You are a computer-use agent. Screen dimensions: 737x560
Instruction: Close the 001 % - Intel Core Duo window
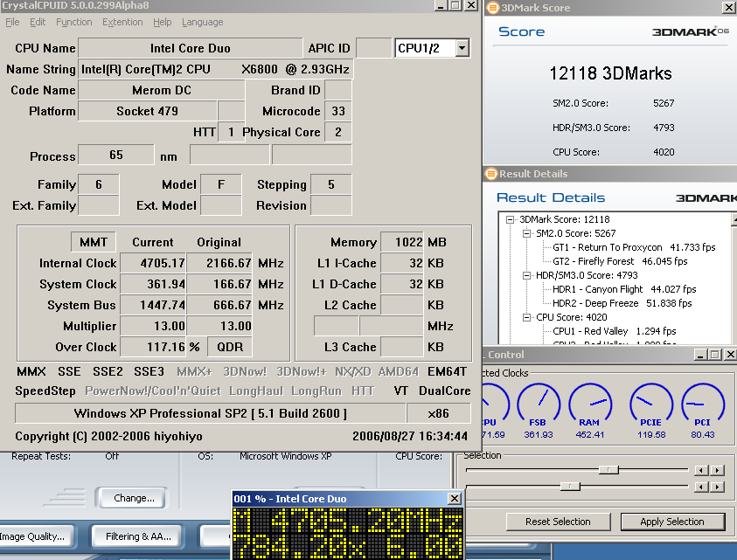click(455, 499)
